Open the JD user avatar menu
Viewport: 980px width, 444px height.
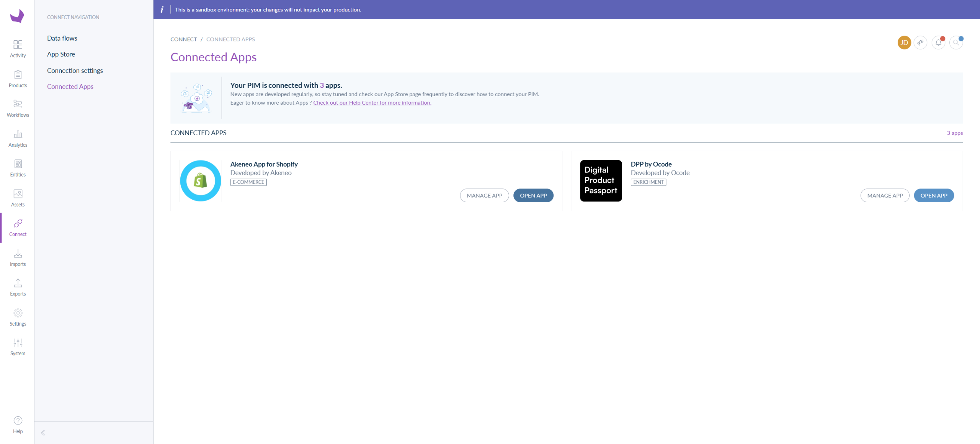904,43
